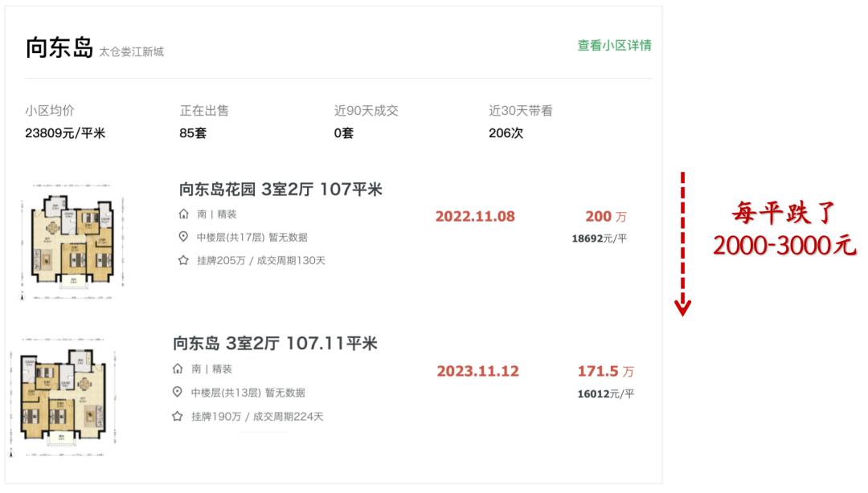
Task: Click the house orientation icon in second listing
Action: pyautogui.click(x=178, y=369)
